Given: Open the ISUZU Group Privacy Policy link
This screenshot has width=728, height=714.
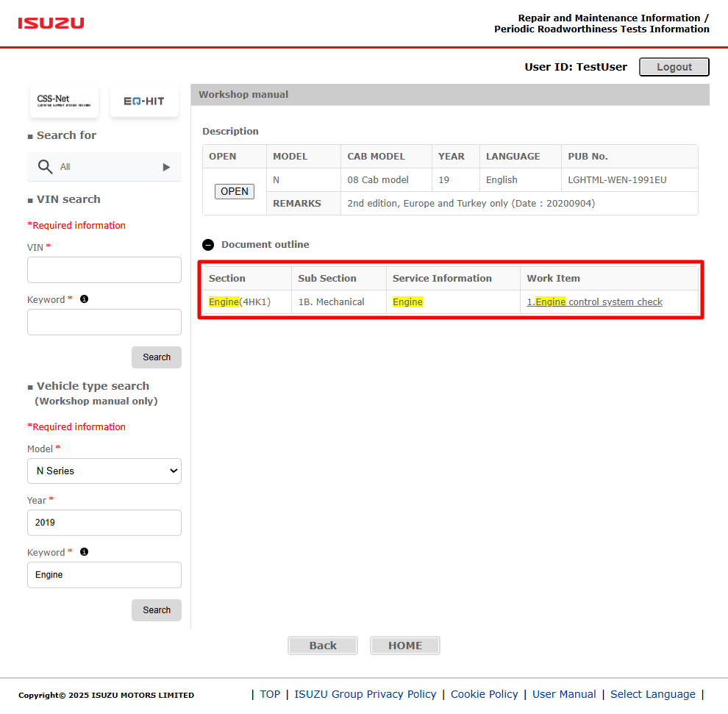Looking at the screenshot, I should coord(365,694).
